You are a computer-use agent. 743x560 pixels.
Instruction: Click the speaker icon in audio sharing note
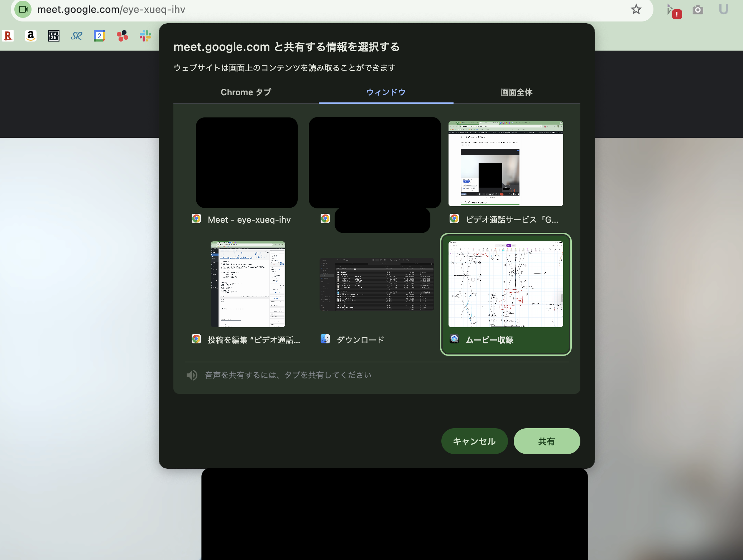(192, 375)
